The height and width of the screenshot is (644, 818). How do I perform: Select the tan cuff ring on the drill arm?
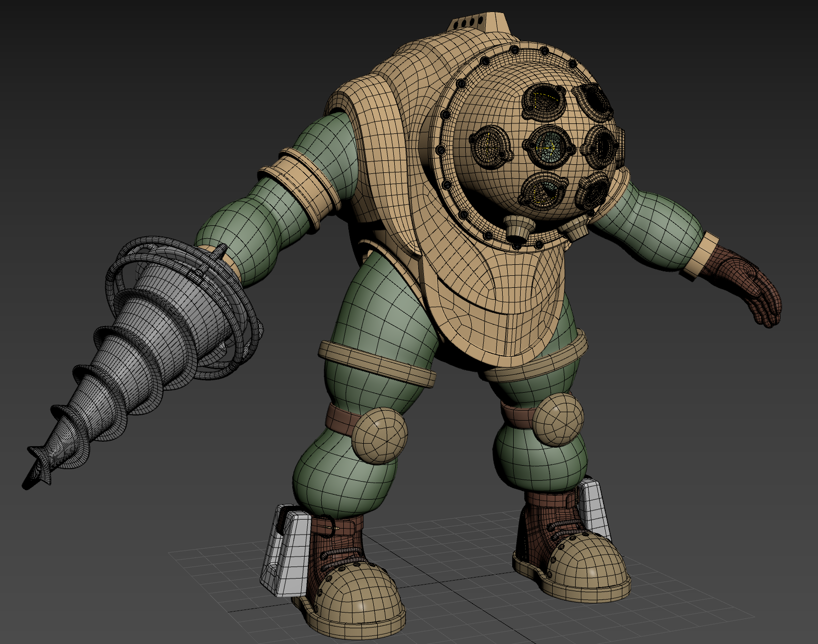click(x=301, y=189)
